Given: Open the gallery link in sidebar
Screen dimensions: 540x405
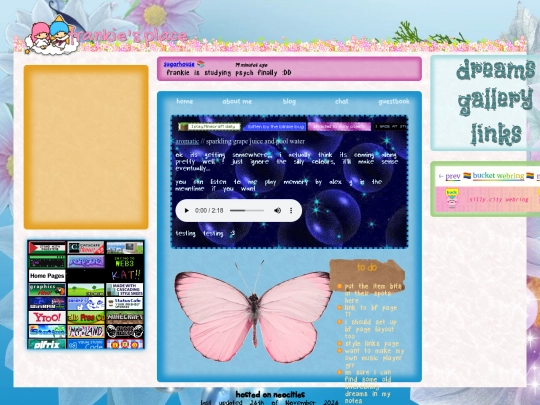Looking at the screenshot, I should coord(495,101).
